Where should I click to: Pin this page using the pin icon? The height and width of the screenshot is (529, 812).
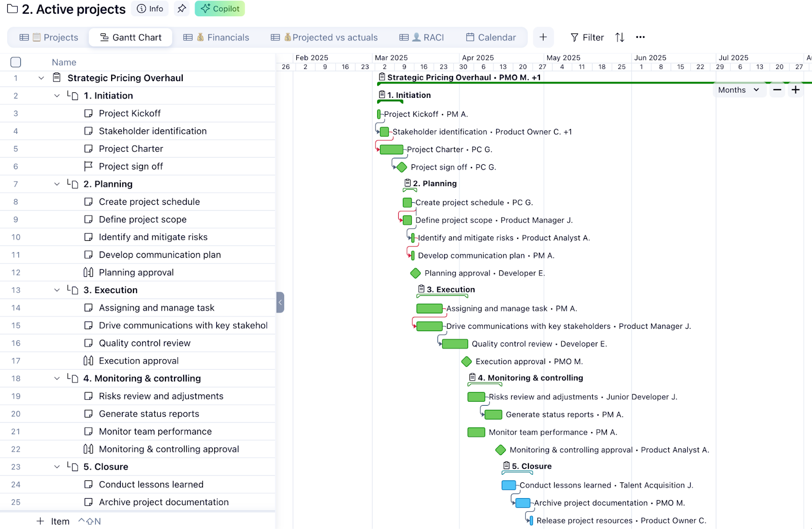tap(182, 9)
